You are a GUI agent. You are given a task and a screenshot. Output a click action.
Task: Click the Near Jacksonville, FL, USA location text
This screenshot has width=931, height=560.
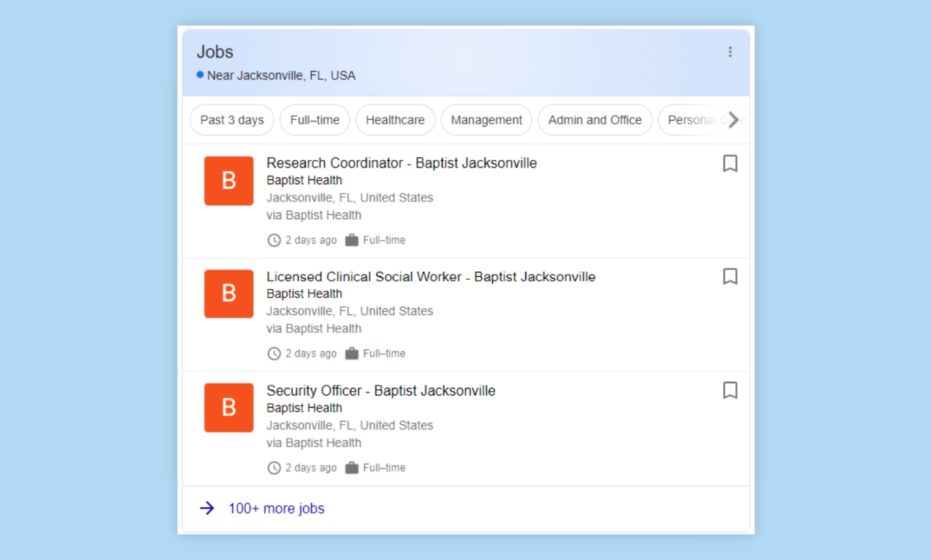tap(281, 76)
